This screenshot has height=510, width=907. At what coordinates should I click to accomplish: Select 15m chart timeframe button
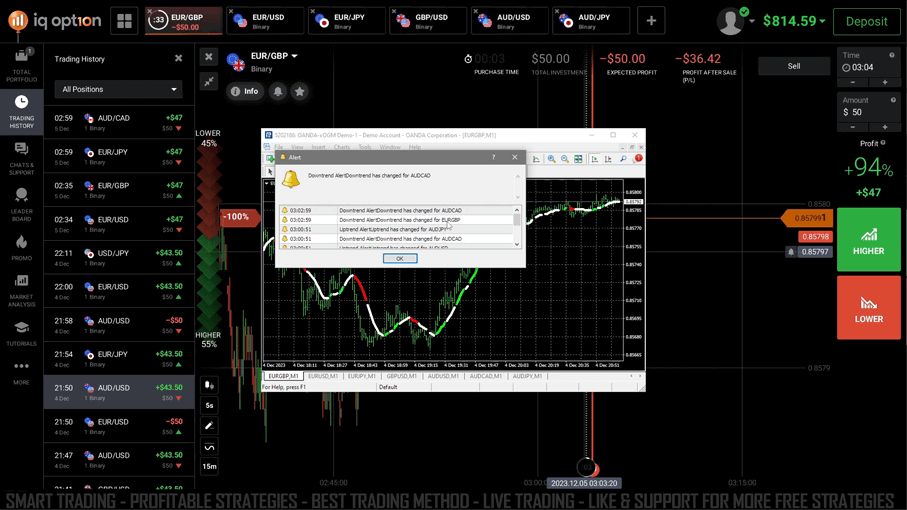(209, 466)
